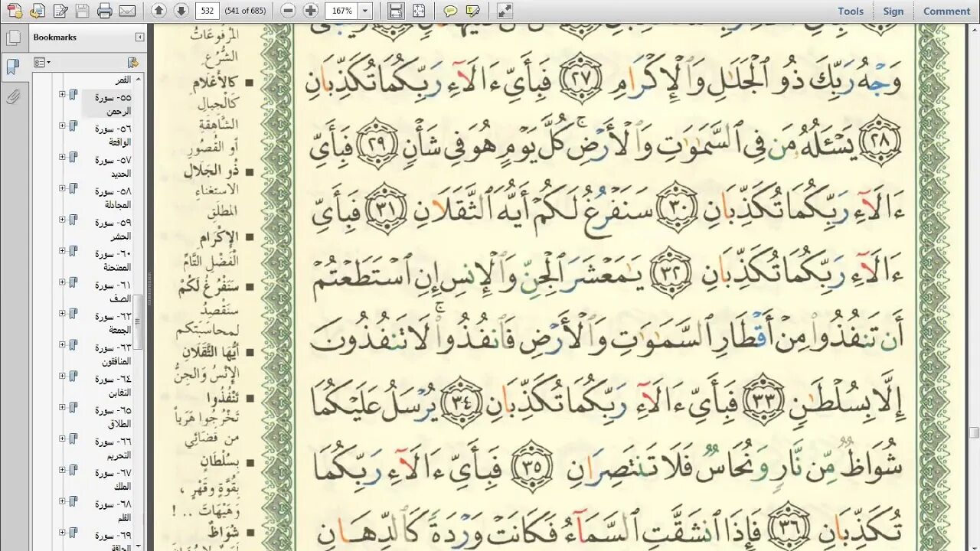Click the new bookmark icon

[x=133, y=62]
